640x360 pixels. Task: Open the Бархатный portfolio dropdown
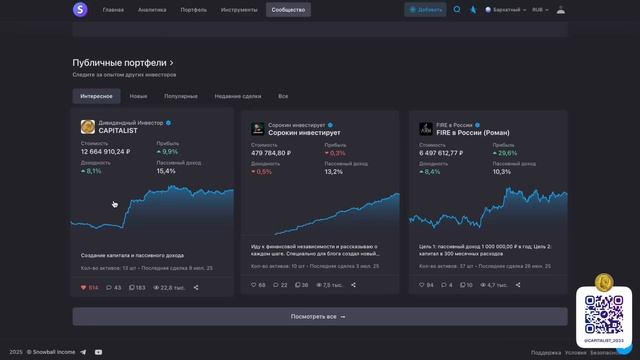coord(505,9)
